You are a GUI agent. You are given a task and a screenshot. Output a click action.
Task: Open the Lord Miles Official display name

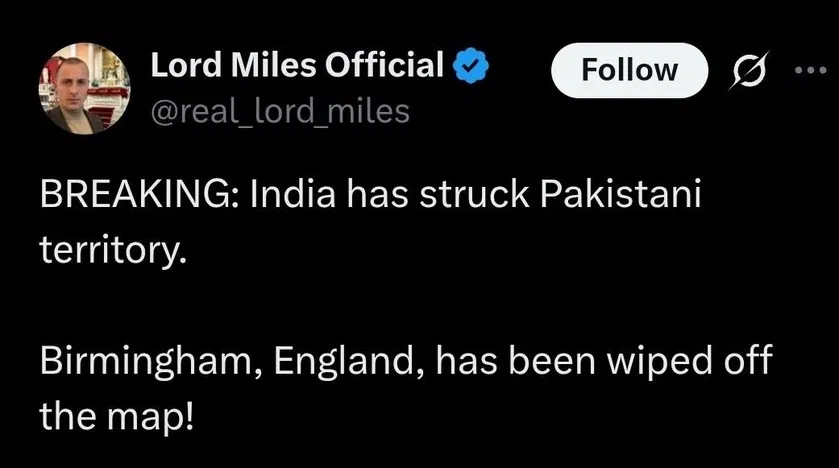coord(297,67)
